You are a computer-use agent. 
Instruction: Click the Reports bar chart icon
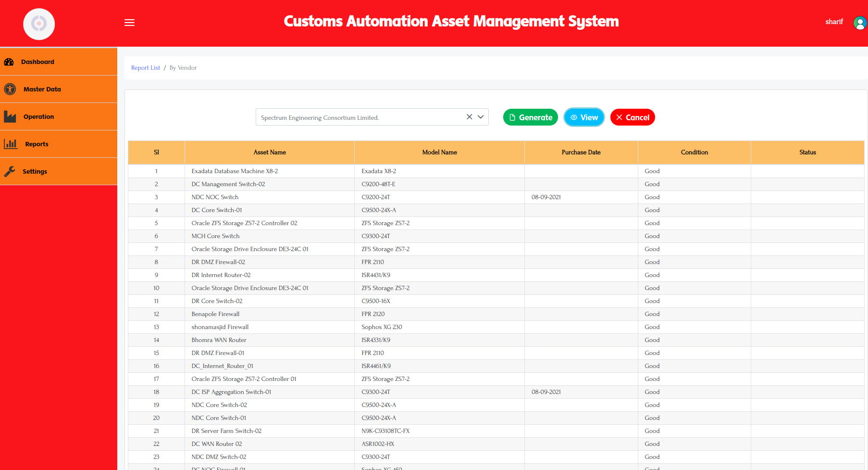[11, 144]
